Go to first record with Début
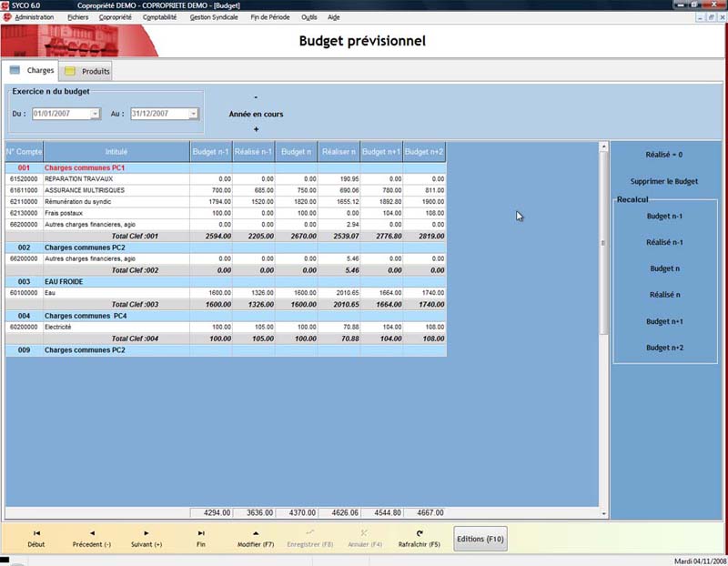Screen dimensions: 728x566 coord(36,533)
